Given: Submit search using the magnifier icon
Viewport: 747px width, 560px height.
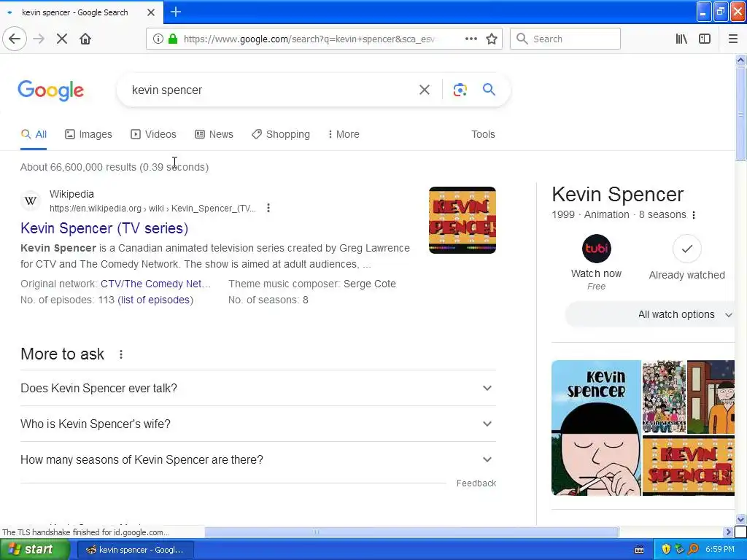Looking at the screenshot, I should 489,90.
